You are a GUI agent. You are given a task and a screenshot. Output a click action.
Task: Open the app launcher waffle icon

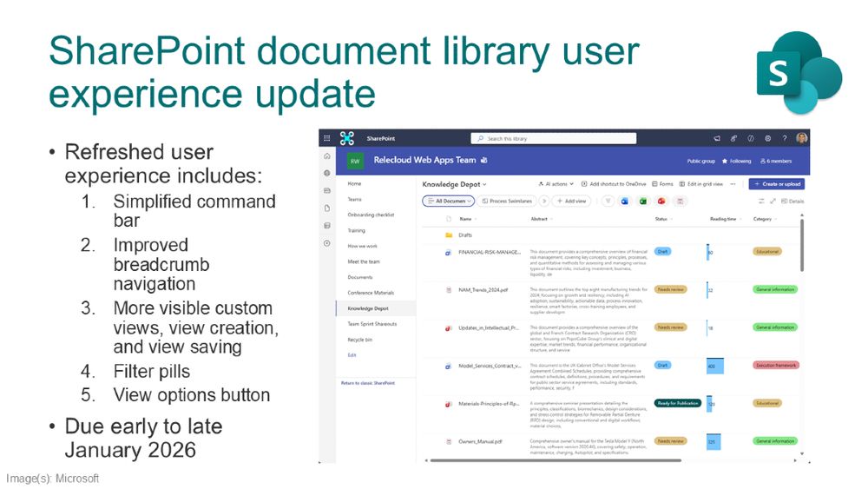(326, 138)
